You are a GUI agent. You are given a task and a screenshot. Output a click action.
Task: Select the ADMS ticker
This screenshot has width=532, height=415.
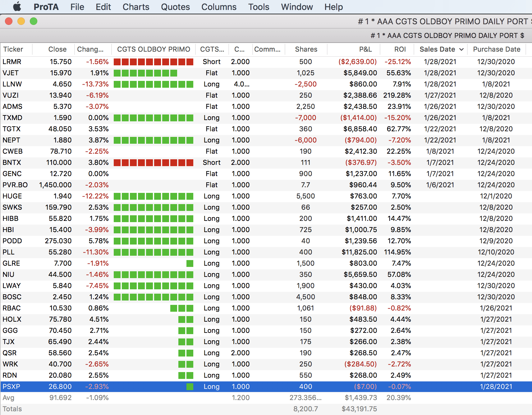click(x=12, y=106)
